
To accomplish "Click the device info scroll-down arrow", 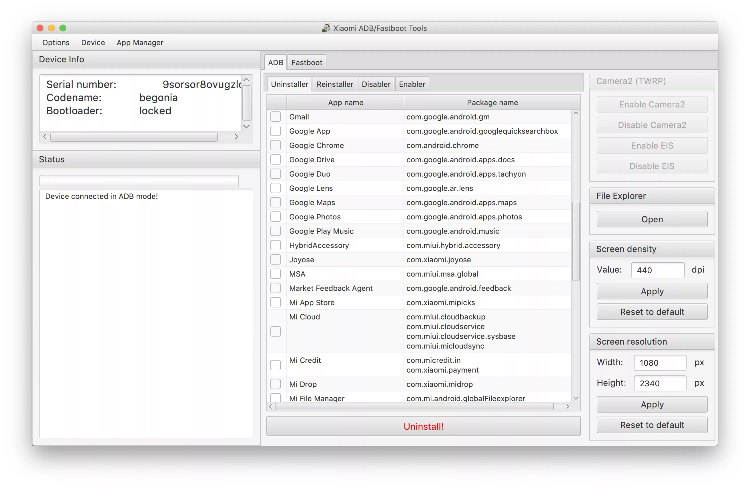I will tap(247, 126).
